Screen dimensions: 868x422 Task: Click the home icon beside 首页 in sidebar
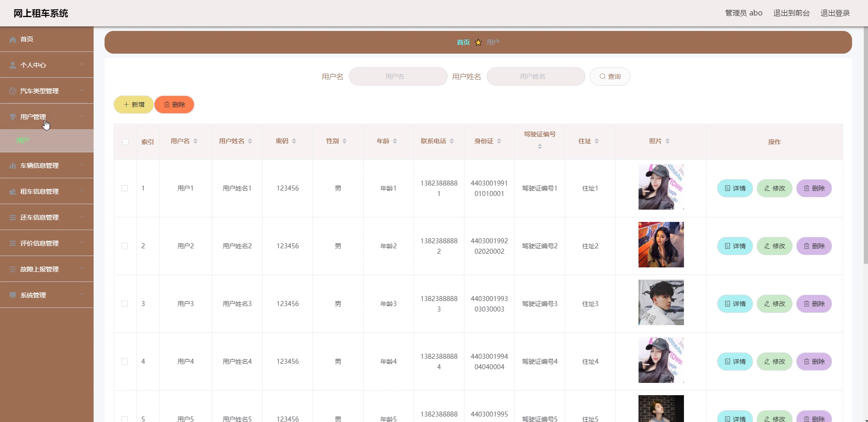[13, 40]
